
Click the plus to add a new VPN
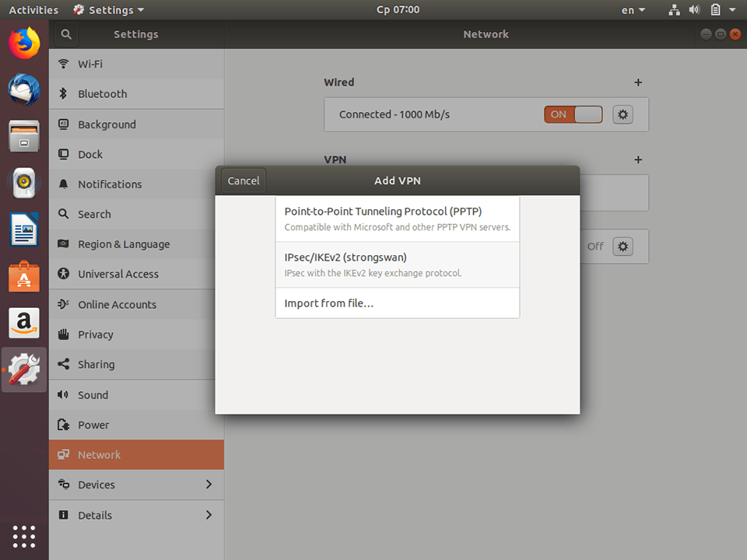(x=638, y=159)
